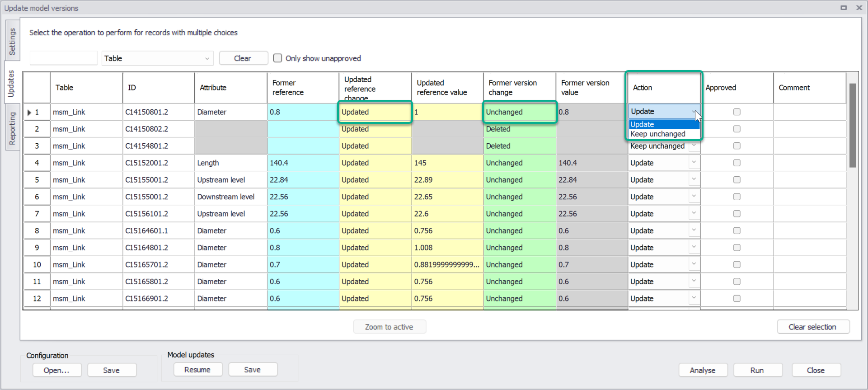The width and height of the screenshot is (868, 390).
Task: Switch to the Updates tab
Action: point(12,84)
